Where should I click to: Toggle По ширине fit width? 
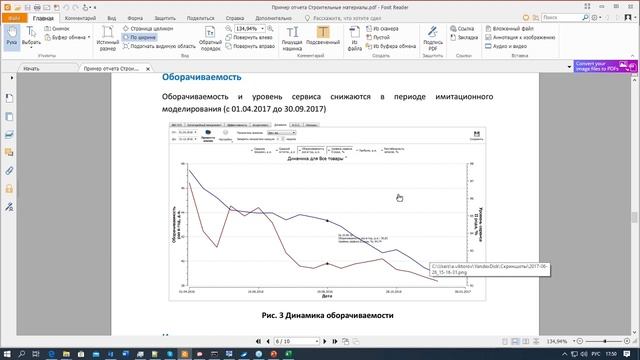139,37
